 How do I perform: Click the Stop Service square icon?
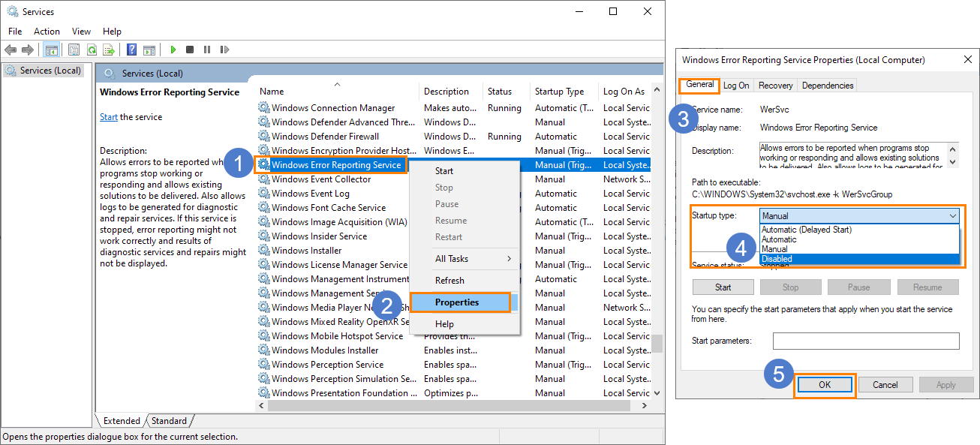click(x=190, y=50)
